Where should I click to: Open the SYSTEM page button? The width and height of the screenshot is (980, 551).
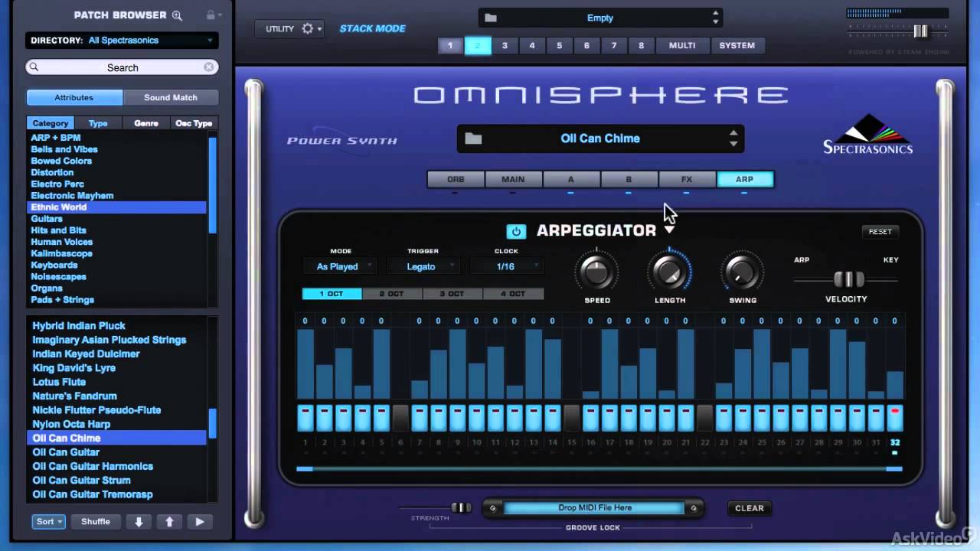click(737, 46)
